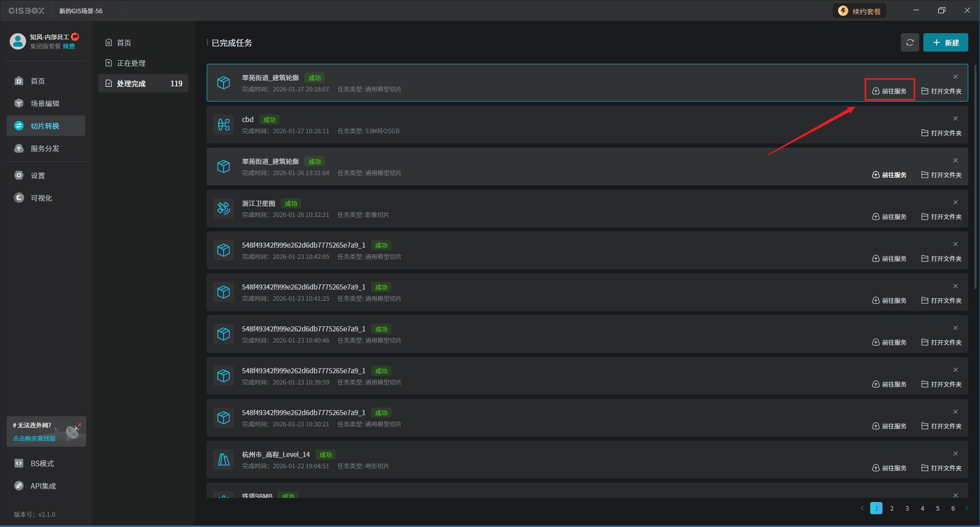Click 前往服务 for the first 翠苑街道_建筑轮廓 task
Image resolution: width=980 pixels, height=527 pixels.
[889, 91]
